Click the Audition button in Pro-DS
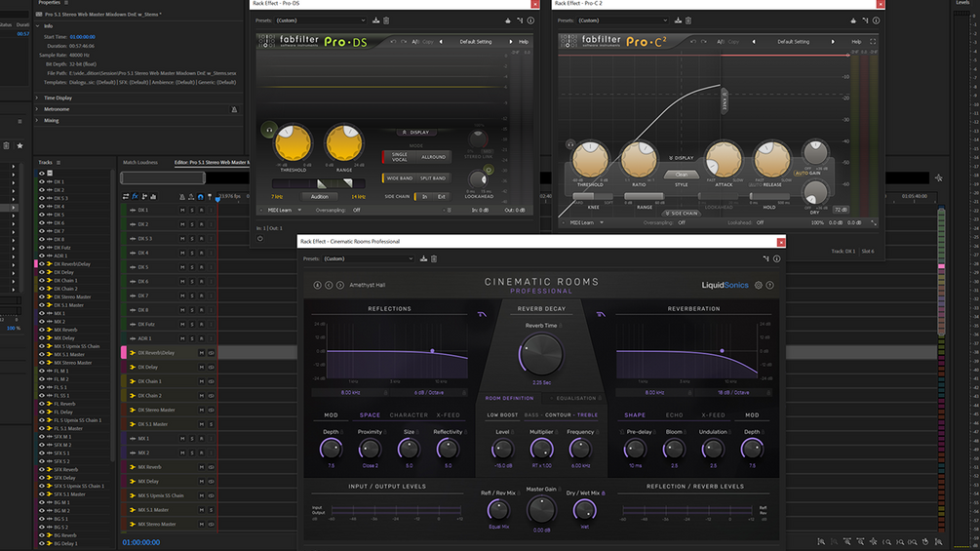 tap(320, 197)
